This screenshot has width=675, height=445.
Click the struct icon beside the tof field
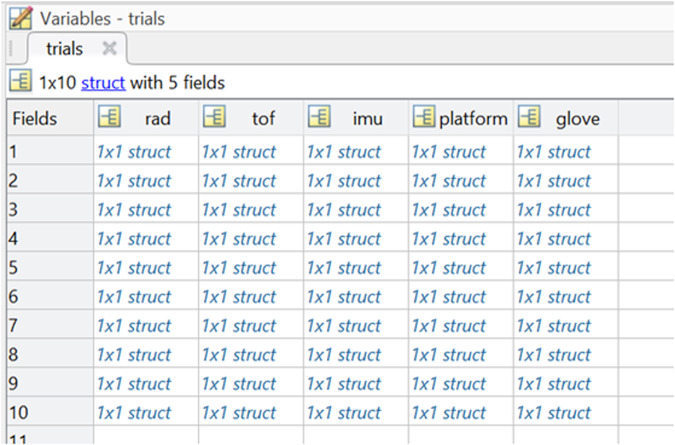point(213,118)
